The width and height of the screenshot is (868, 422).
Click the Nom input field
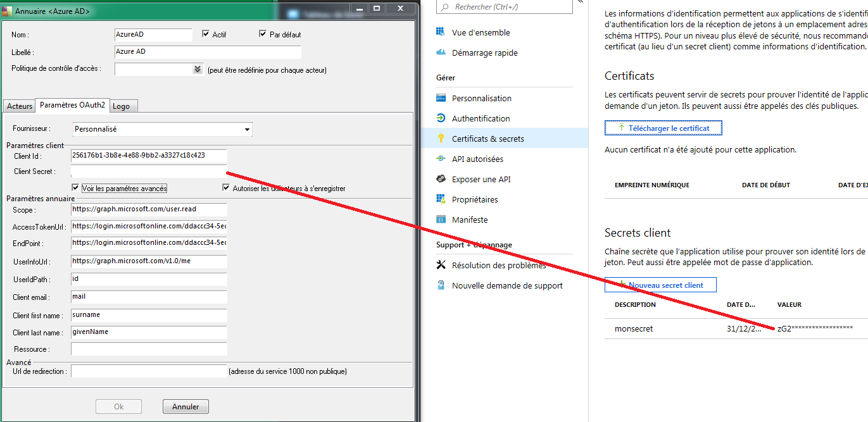pyautogui.click(x=153, y=35)
